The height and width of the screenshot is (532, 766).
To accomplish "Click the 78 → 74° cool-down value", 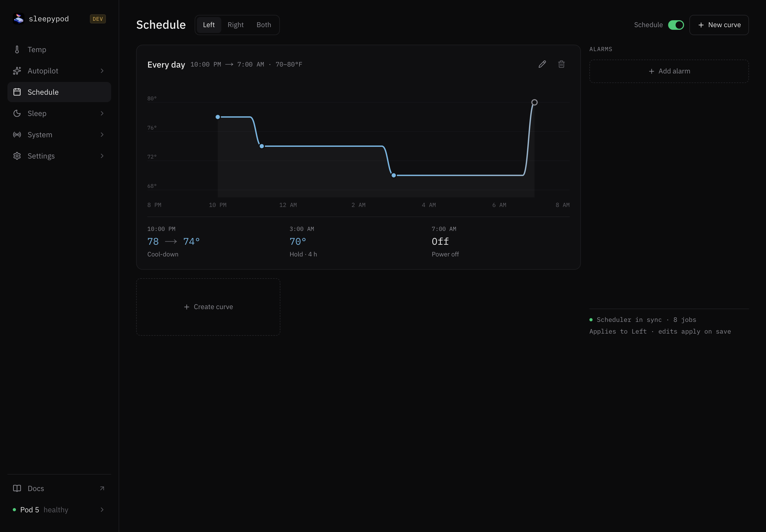I will pos(173,241).
